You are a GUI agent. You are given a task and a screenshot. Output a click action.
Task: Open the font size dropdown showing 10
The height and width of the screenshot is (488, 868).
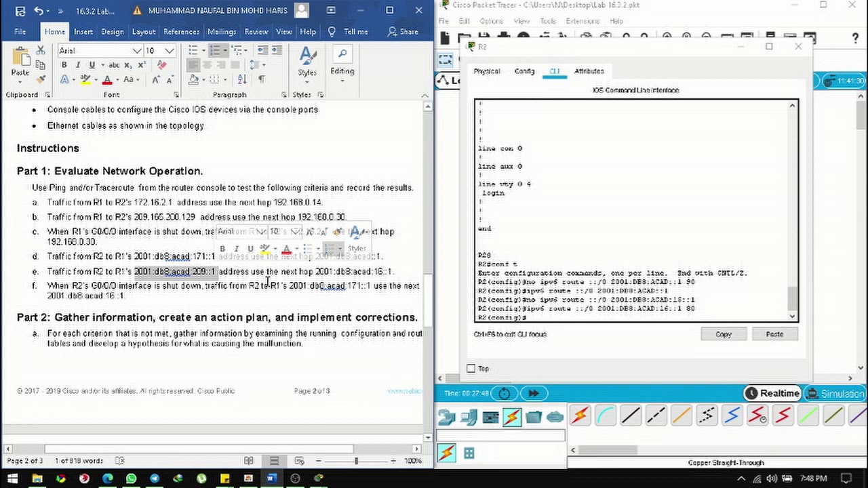(170, 51)
